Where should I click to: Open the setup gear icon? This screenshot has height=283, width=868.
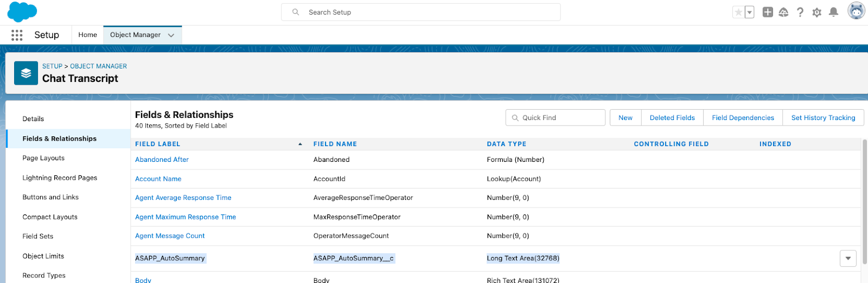816,12
